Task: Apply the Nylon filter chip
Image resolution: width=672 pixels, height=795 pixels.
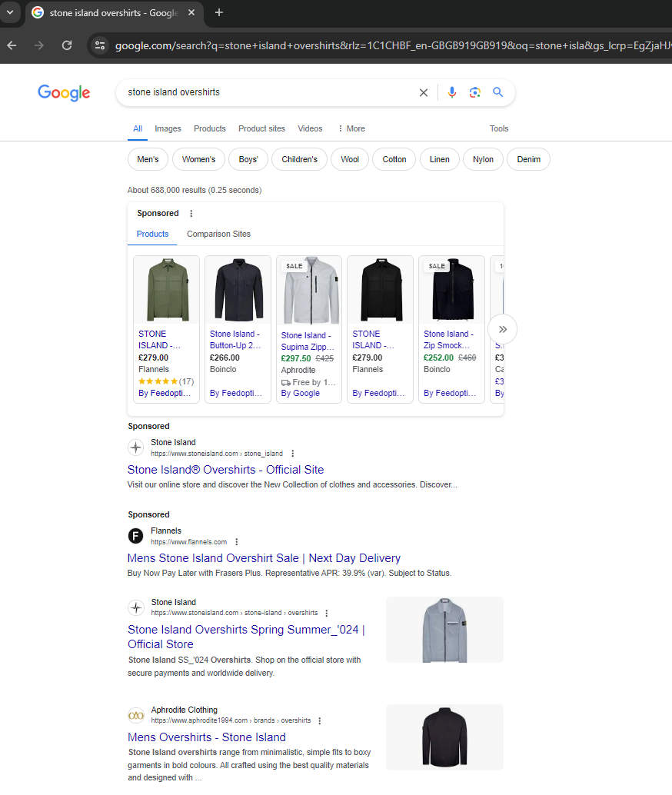Action: (x=483, y=159)
